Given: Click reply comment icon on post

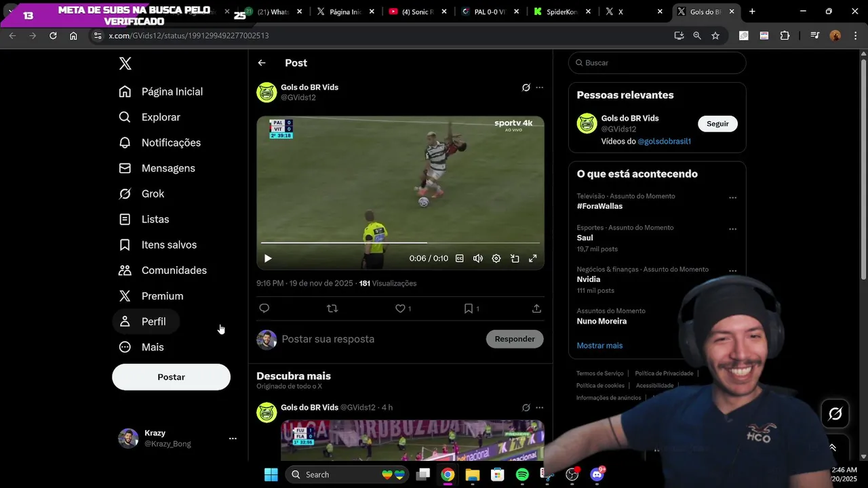Looking at the screenshot, I should tap(264, 308).
